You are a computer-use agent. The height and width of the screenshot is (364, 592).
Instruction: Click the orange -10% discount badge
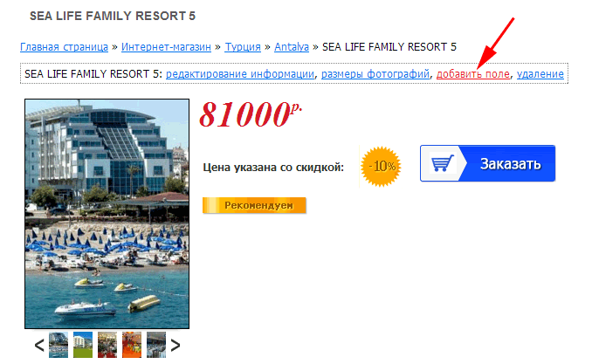[x=381, y=166]
